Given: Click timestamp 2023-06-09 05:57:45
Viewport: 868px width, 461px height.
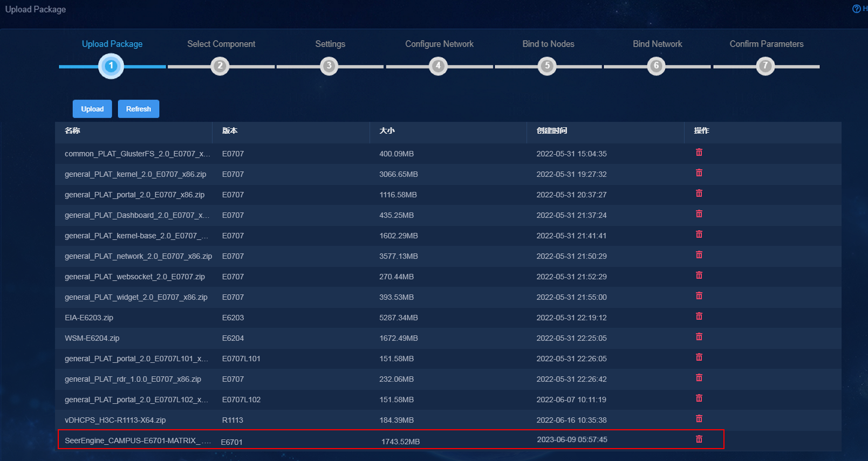Looking at the screenshot, I should click(572, 439).
